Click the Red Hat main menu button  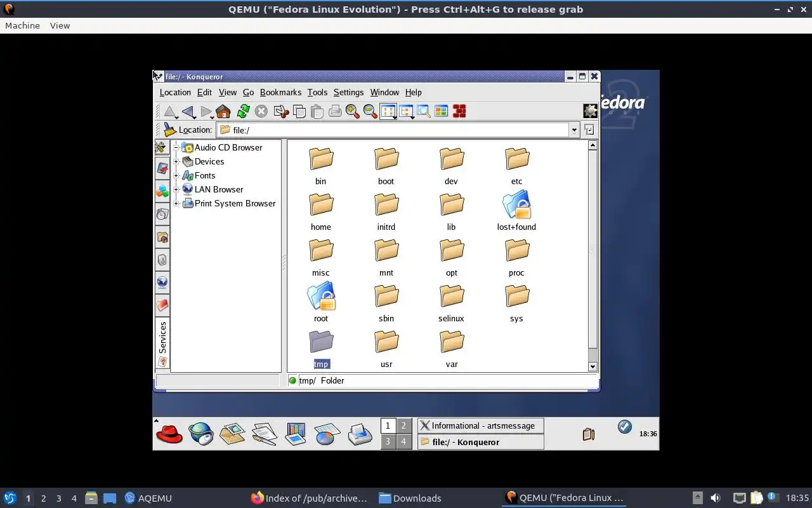pyautogui.click(x=169, y=434)
